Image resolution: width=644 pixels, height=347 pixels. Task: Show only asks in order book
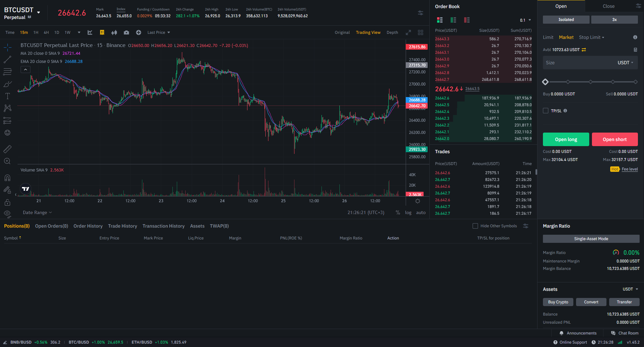[467, 20]
